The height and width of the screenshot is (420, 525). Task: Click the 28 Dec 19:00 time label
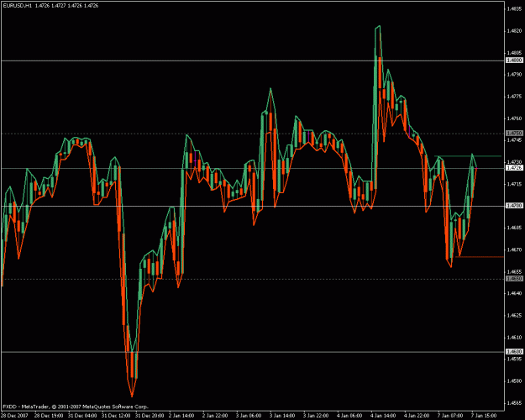[47, 416]
